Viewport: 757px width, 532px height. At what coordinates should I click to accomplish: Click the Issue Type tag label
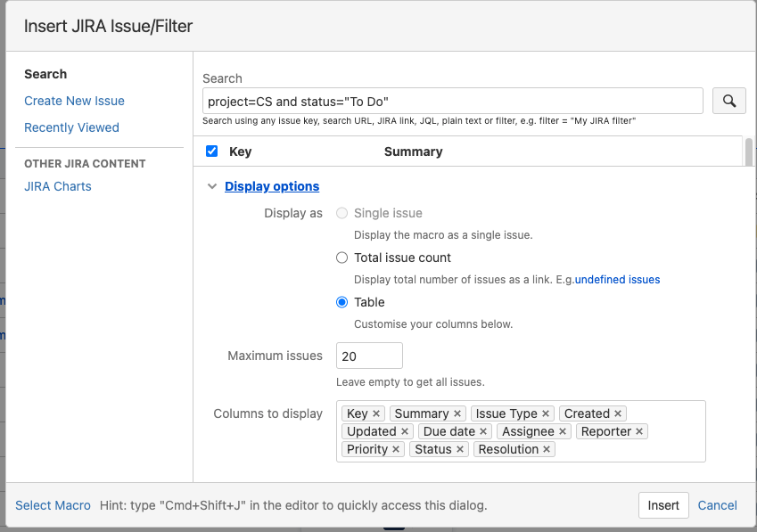tap(506, 413)
